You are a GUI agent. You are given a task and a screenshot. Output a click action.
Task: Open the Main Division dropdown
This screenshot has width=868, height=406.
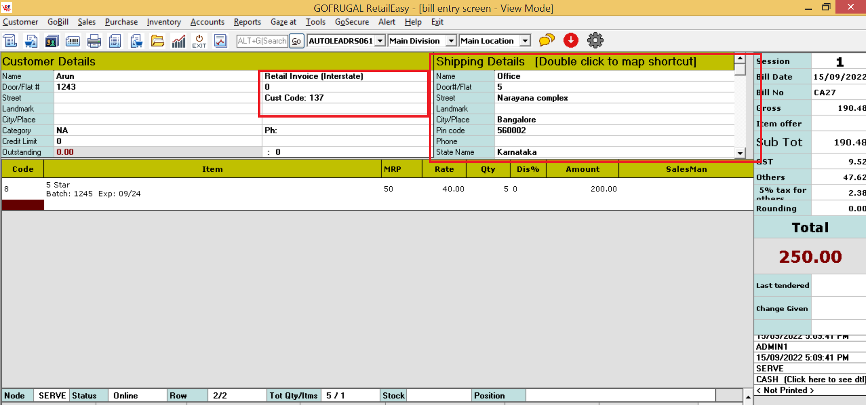pyautogui.click(x=451, y=41)
